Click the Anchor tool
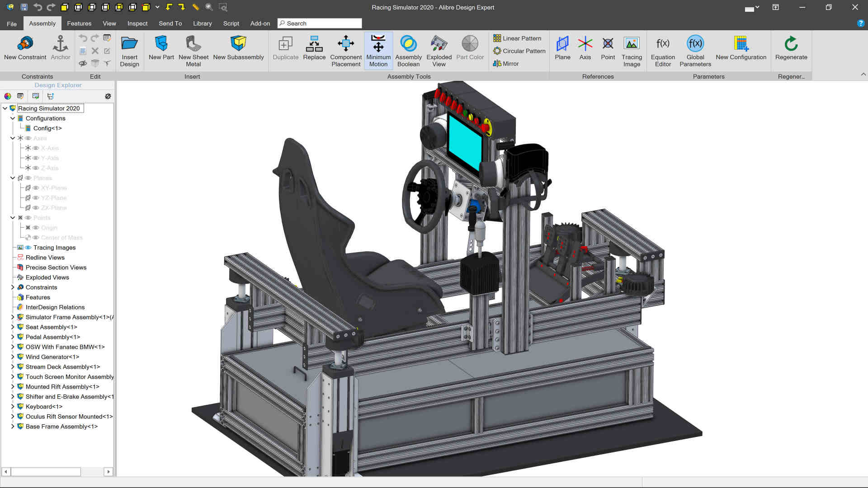868x488 pixels. pyautogui.click(x=60, y=47)
